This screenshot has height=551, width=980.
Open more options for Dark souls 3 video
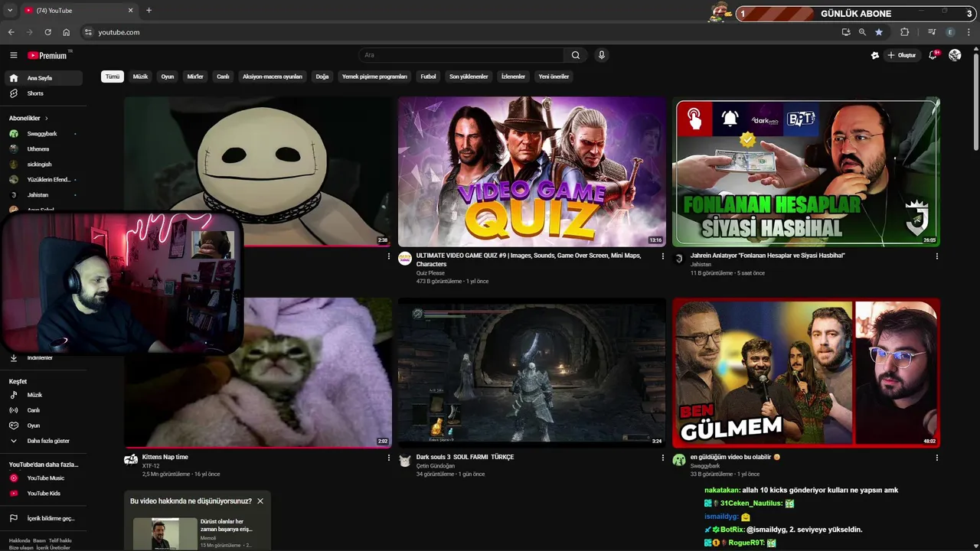(x=663, y=458)
